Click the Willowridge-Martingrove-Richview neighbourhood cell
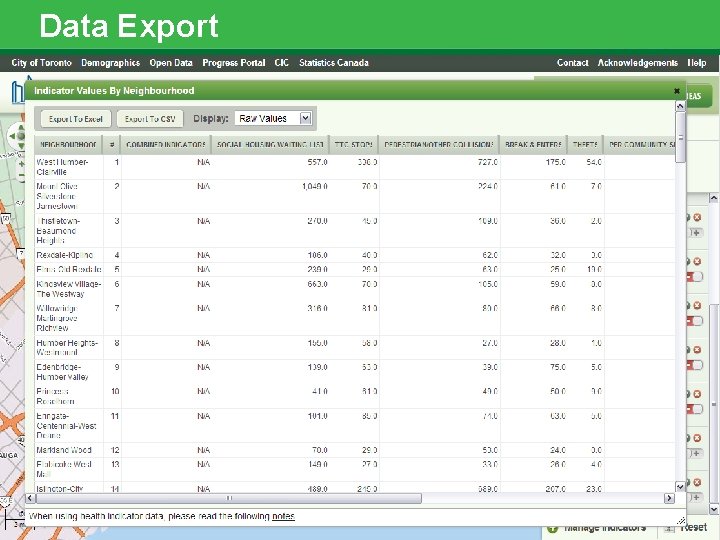This screenshot has height=540, width=720. point(69,318)
